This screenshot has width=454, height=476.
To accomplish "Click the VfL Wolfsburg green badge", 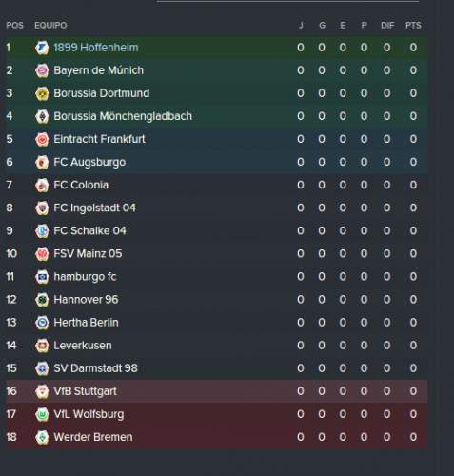I will (x=42, y=414).
